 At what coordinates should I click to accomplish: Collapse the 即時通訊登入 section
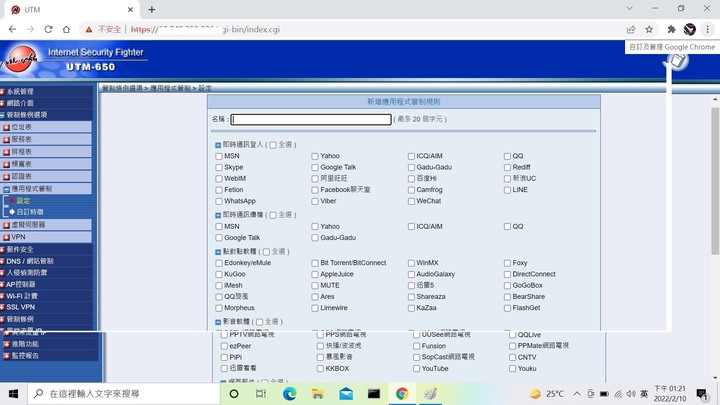coord(218,145)
